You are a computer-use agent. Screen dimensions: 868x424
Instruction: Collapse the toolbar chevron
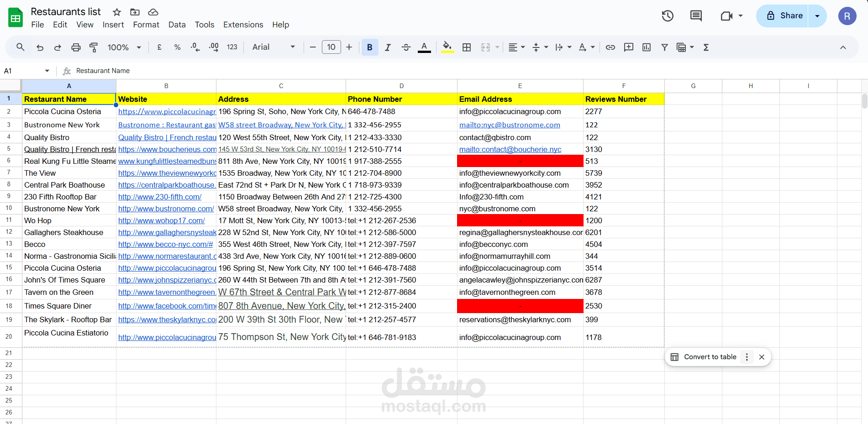click(843, 47)
